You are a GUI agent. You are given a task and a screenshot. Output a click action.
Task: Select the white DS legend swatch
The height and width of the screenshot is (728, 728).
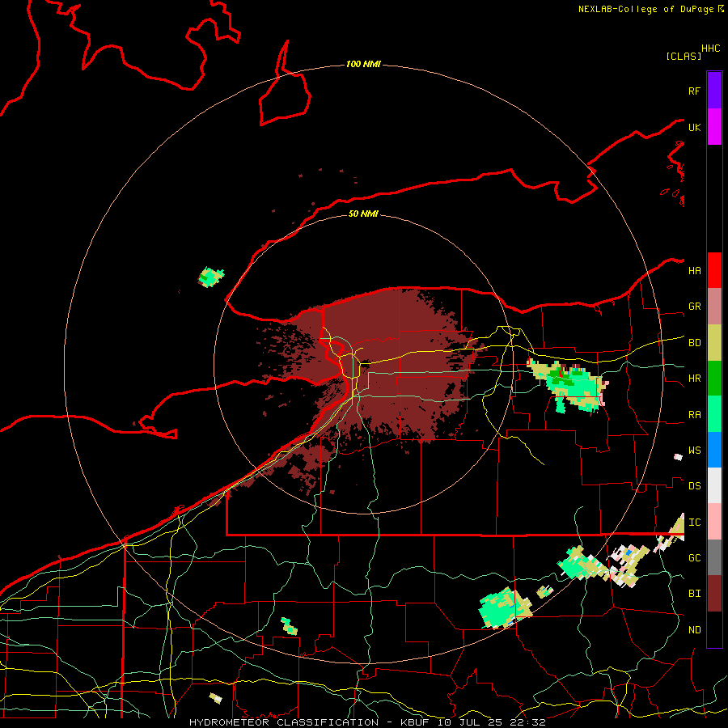(x=714, y=485)
